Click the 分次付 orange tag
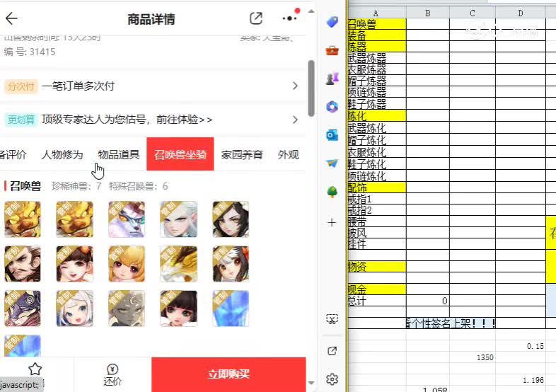The image size is (556, 392). (x=21, y=86)
